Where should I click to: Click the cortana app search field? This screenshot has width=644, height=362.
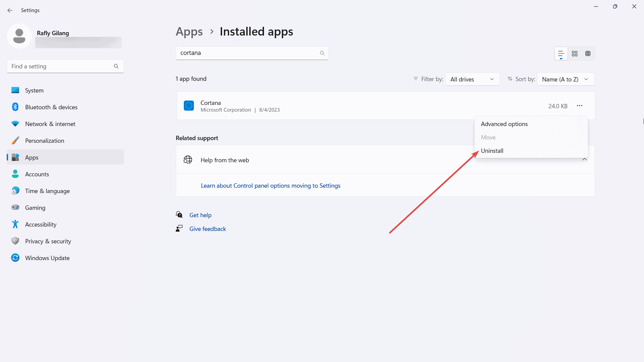[252, 53]
